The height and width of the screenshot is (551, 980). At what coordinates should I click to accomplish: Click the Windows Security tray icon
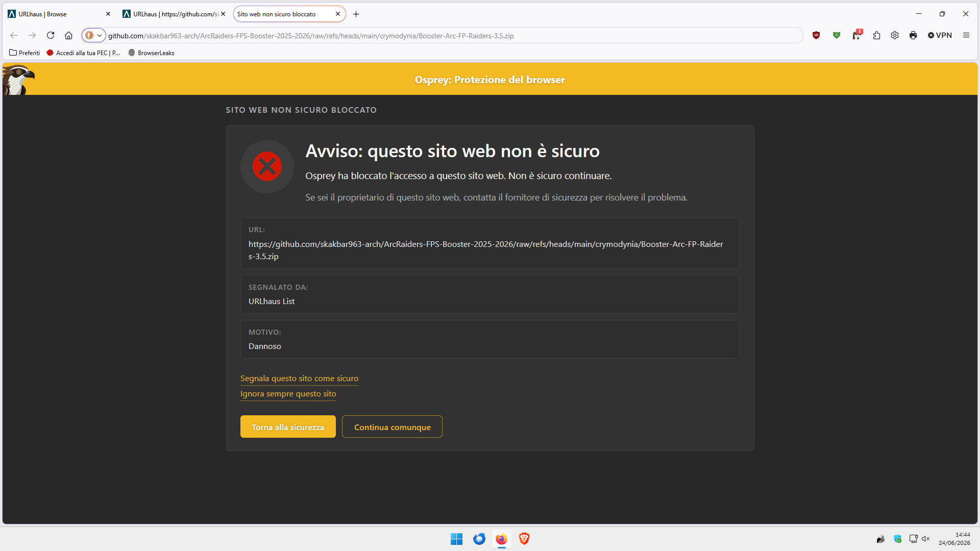tap(898, 539)
